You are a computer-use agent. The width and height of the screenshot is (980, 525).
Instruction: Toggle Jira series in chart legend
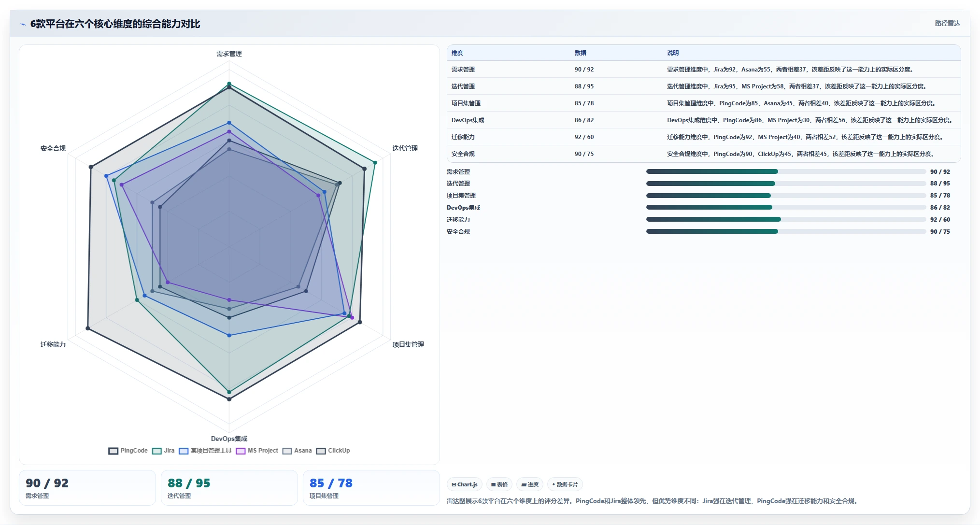163,451
